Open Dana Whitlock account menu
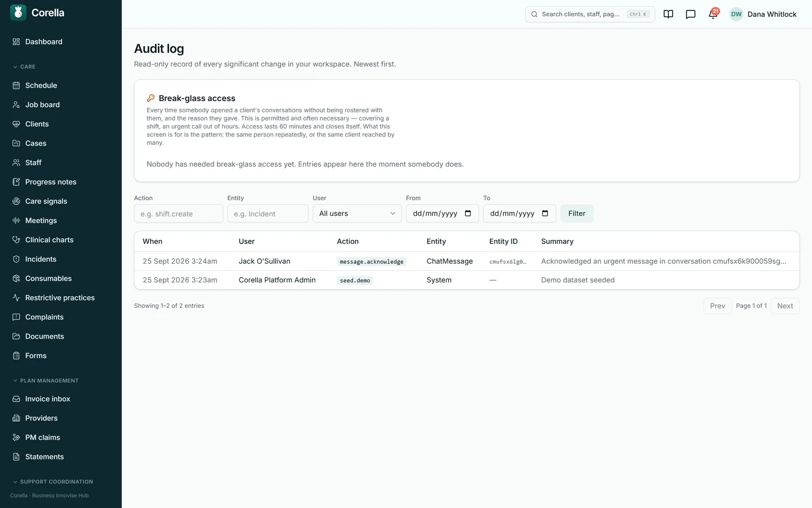812x508 pixels. 763,14
